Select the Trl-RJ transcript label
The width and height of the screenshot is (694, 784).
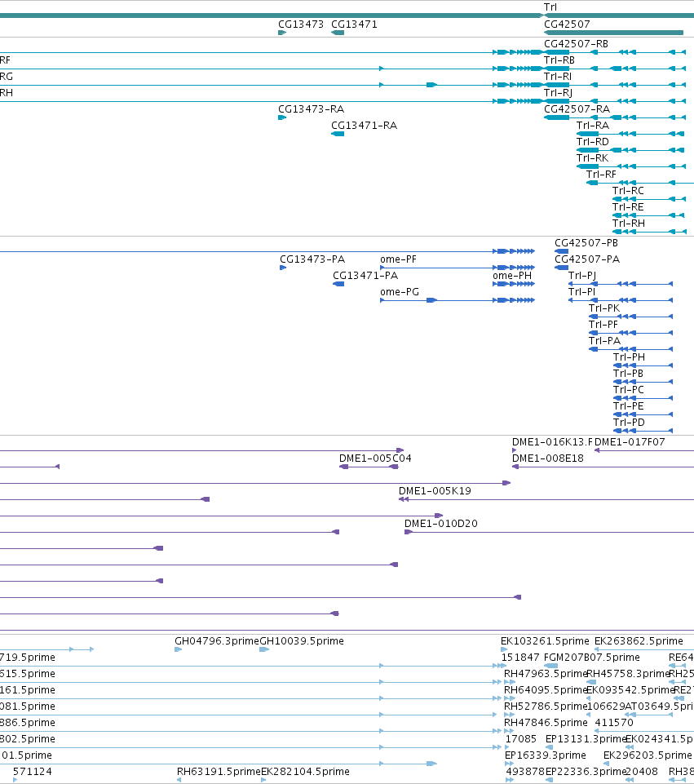point(558,93)
